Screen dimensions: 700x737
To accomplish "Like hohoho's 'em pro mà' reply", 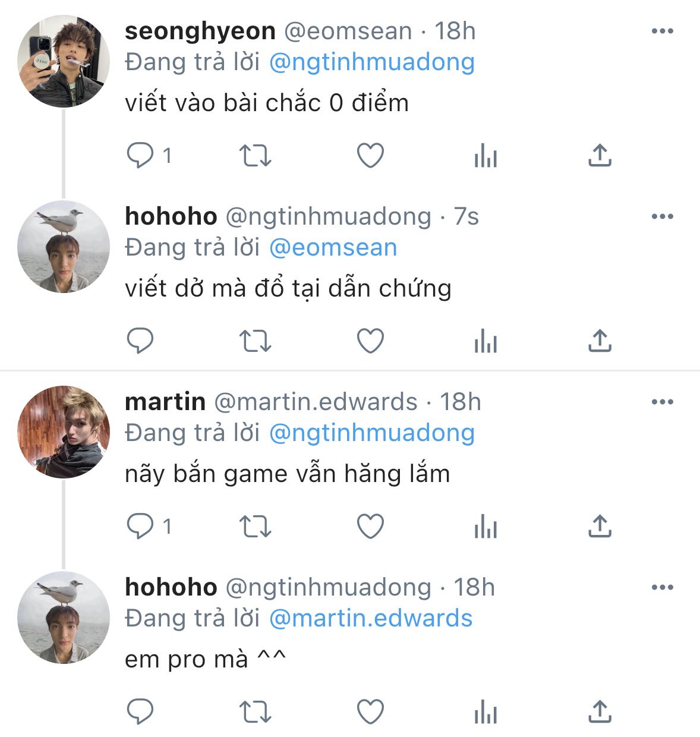I will click(x=370, y=712).
